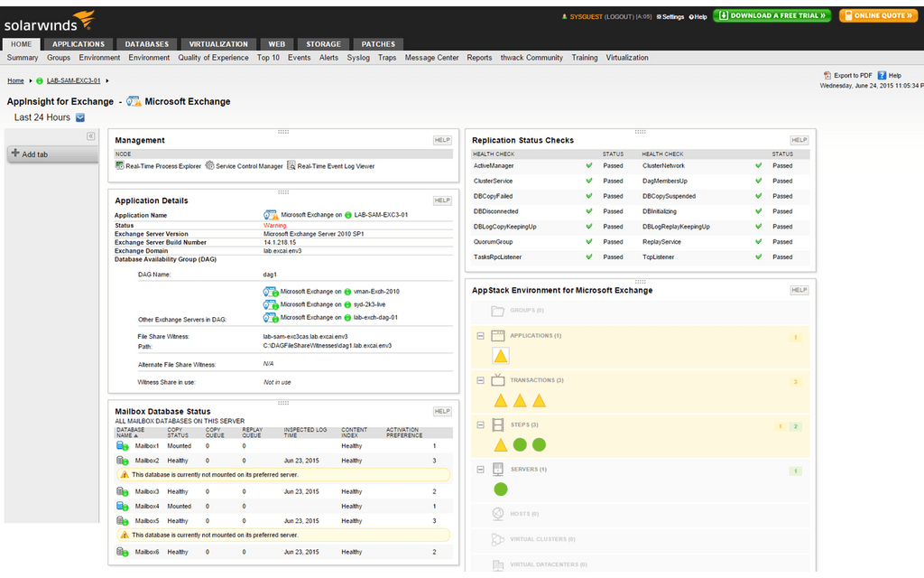924x578 pixels.
Task: Expand the LAB-SAM-EXC3-01 breadcrumb arrow
Action: 107,80
